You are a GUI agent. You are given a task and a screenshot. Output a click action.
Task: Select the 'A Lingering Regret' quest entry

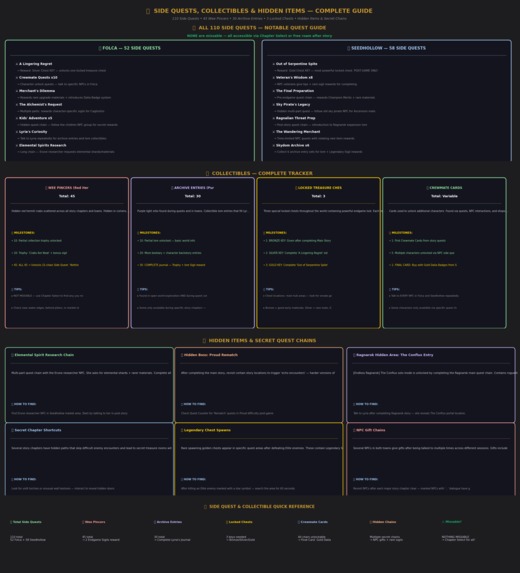point(35,64)
